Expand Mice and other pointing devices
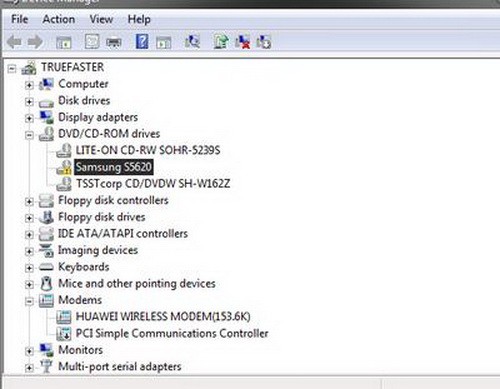This screenshot has width=500, height=389. [29, 285]
